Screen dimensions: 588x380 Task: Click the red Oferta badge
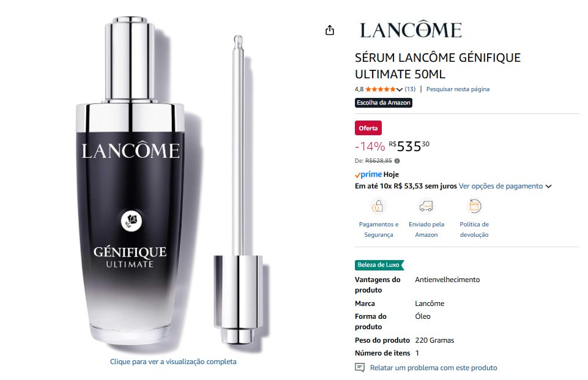368,128
